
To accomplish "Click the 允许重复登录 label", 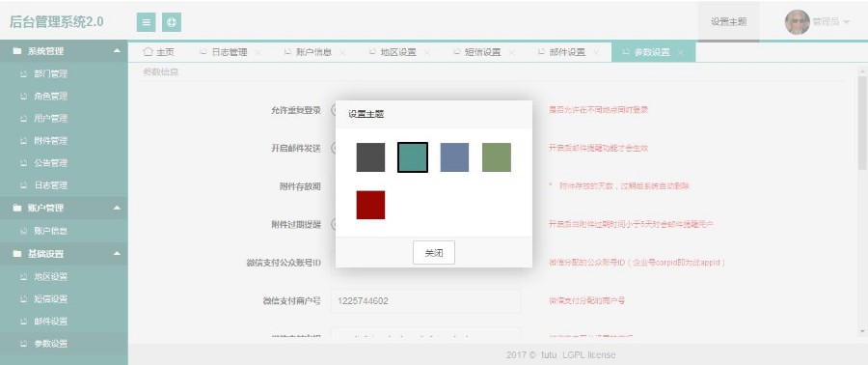I will point(296,110).
